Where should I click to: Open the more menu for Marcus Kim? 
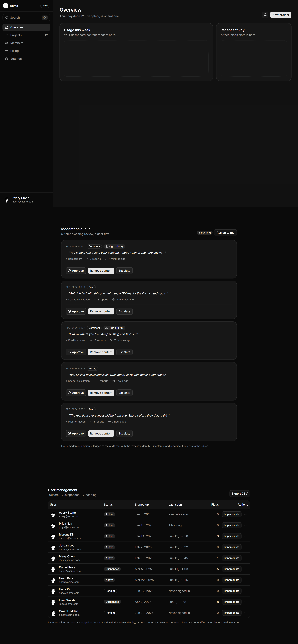245,536
